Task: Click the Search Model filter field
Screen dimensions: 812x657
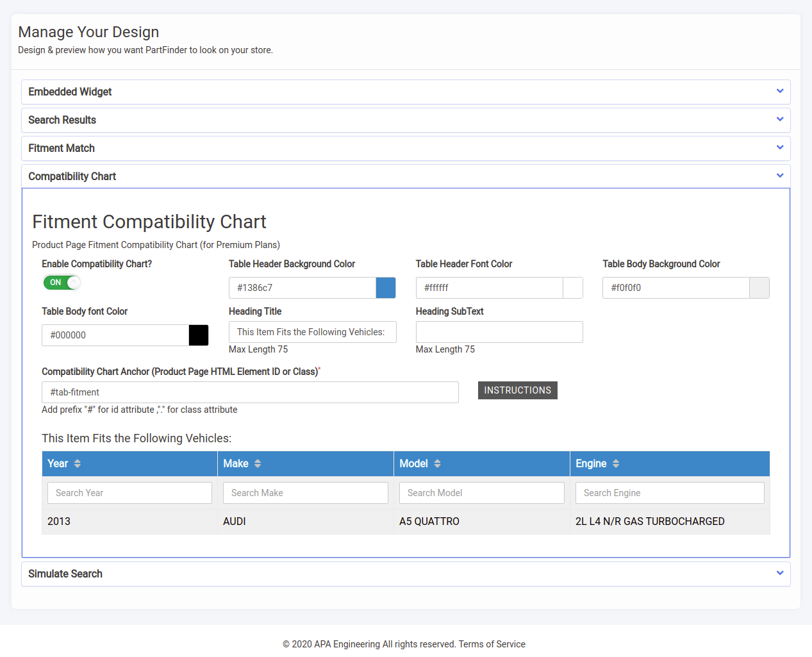Action: (x=482, y=493)
